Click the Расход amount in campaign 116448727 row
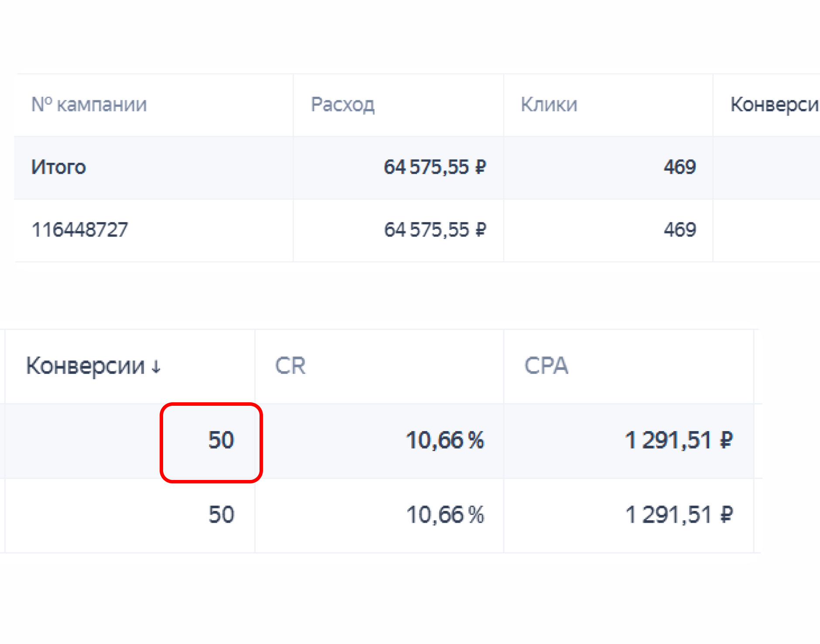Screen dimensions: 820x644 [434, 230]
